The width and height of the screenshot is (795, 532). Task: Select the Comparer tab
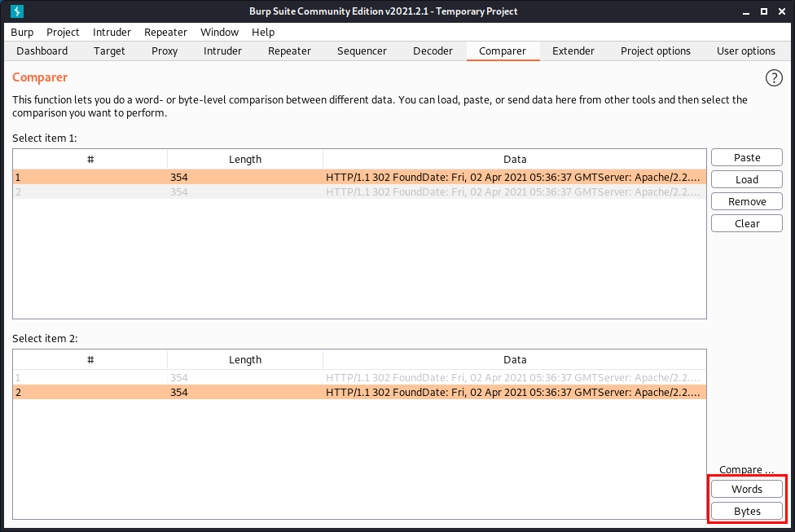pos(503,51)
